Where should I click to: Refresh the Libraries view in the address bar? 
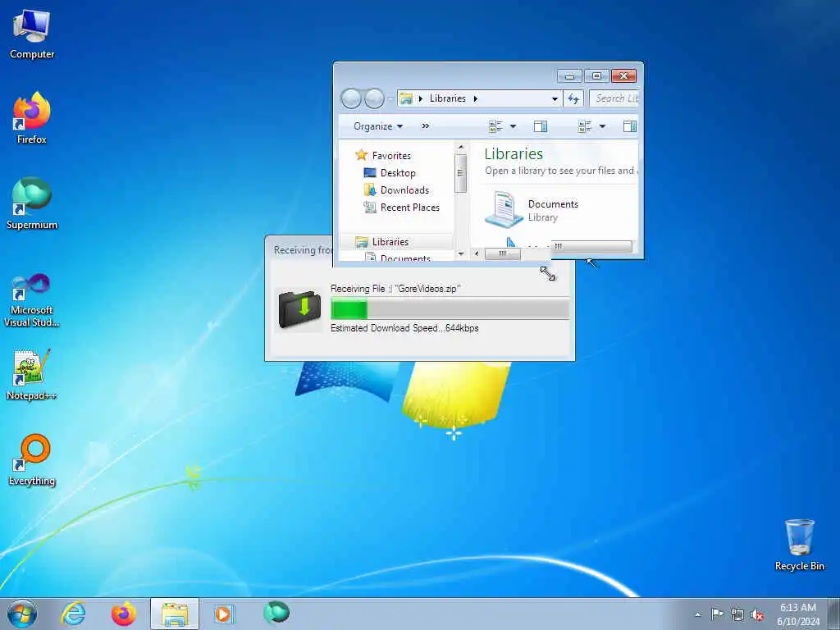point(573,98)
